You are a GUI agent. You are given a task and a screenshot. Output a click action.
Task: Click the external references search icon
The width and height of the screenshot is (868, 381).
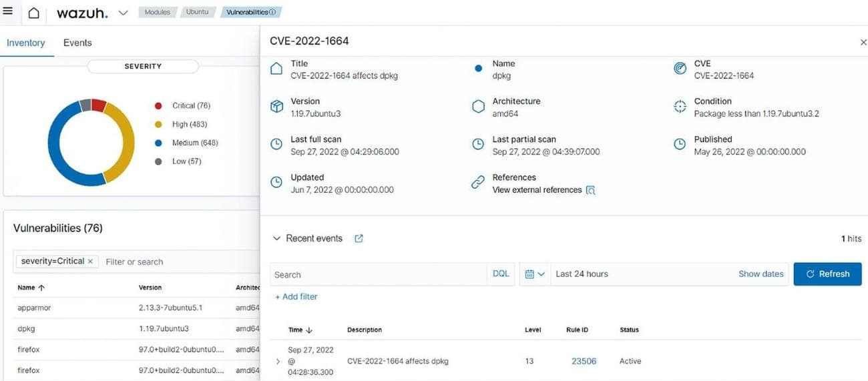pyautogui.click(x=590, y=190)
